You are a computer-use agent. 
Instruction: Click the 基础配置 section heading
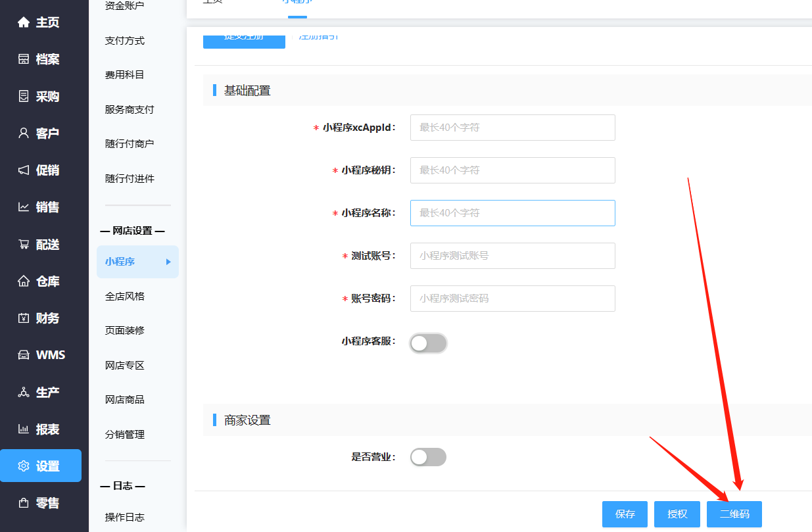point(247,91)
